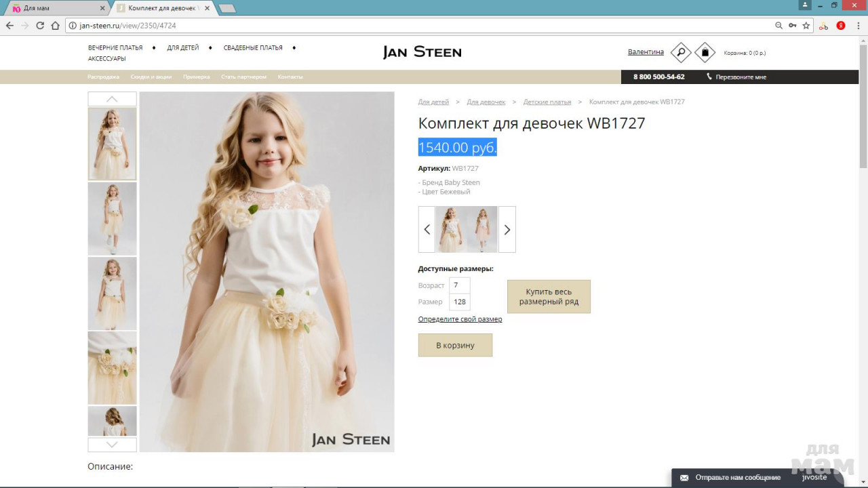Click the browser home icon
Image resolution: width=868 pixels, height=488 pixels.
coord(56,26)
